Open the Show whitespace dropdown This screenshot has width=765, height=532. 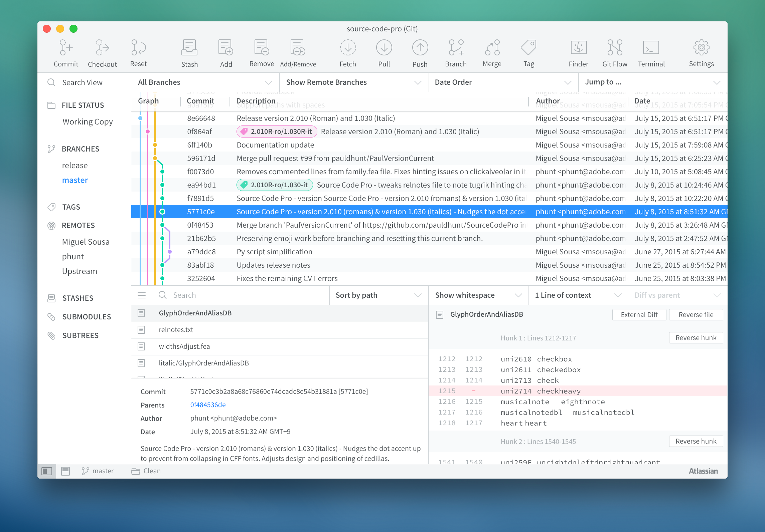click(x=478, y=295)
